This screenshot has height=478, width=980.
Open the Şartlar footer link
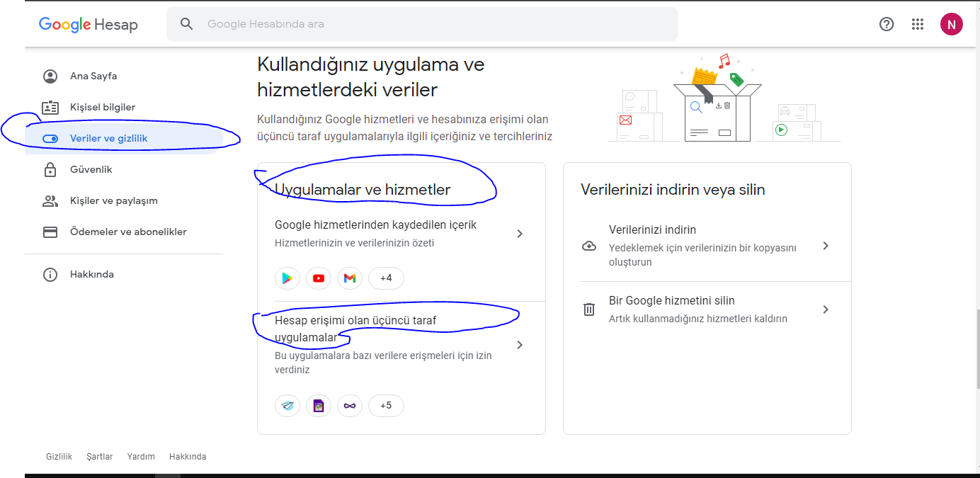tap(100, 457)
